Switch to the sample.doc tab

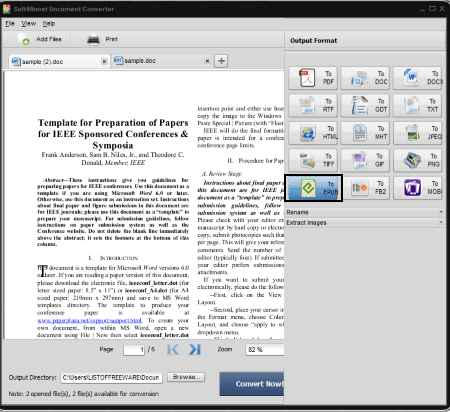pos(162,61)
